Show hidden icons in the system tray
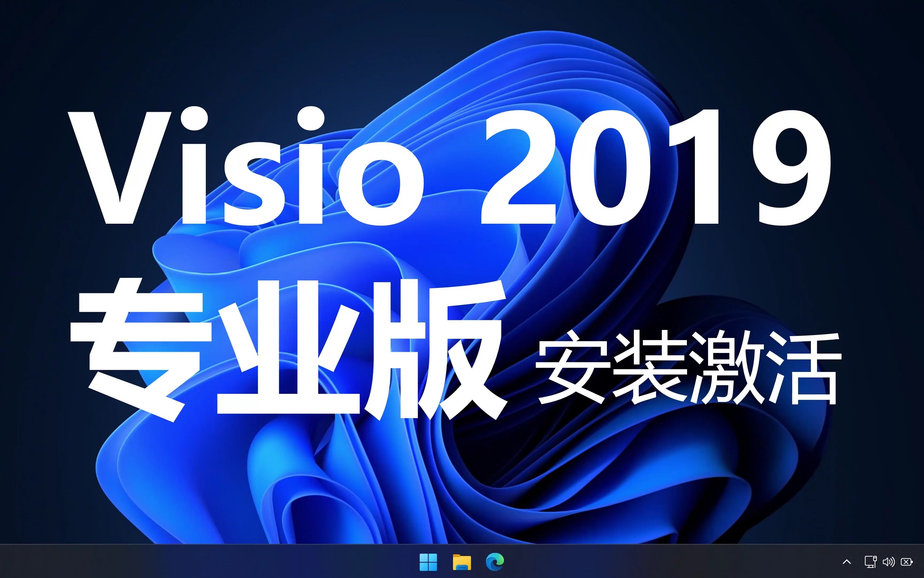This screenshot has height=578, width=924. tap(846, 562)
